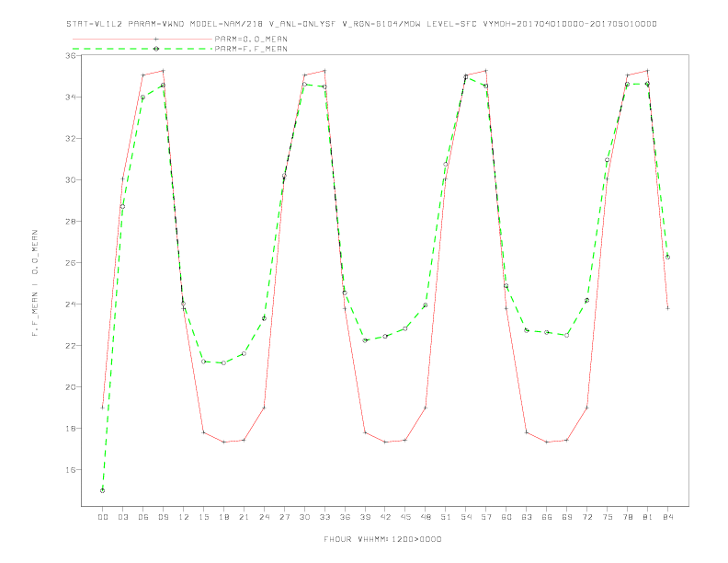Screen dimensions: 728x563
Task: Click the x-axis tick label 51
Action: coord(446,517)
